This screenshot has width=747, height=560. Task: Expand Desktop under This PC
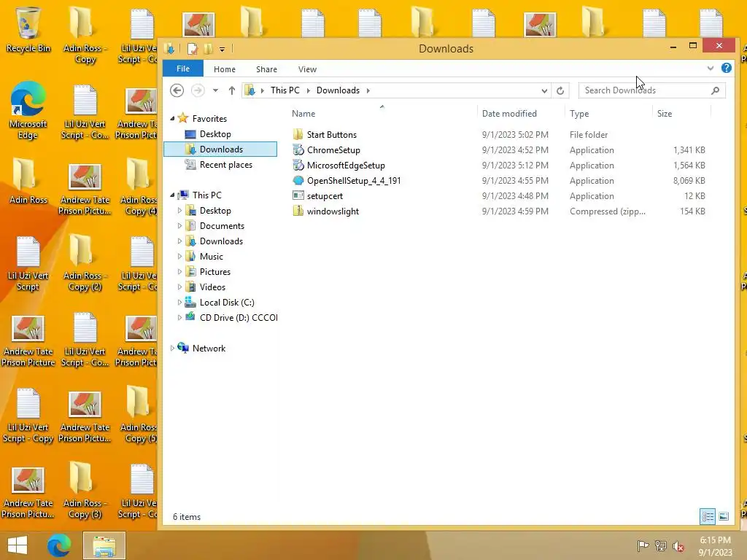(x=179, y=211)
